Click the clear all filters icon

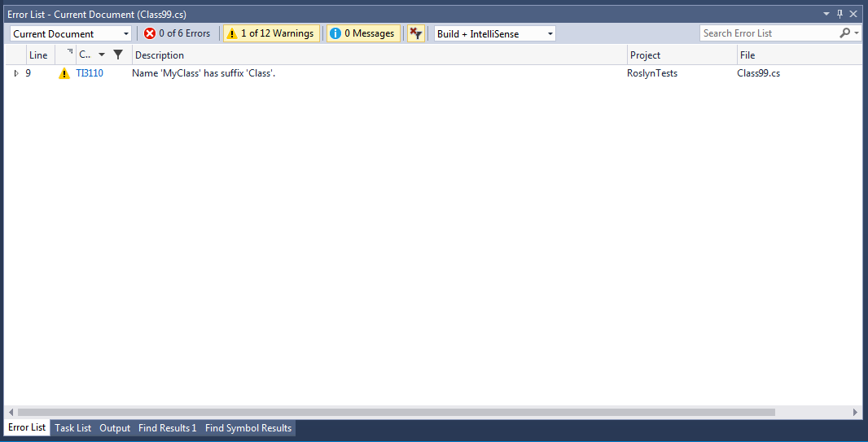pos(416,33)
